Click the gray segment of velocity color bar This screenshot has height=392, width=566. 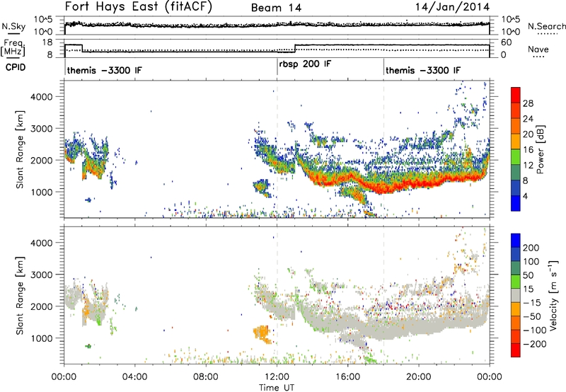pyautogui.click(x=516, y=296)
